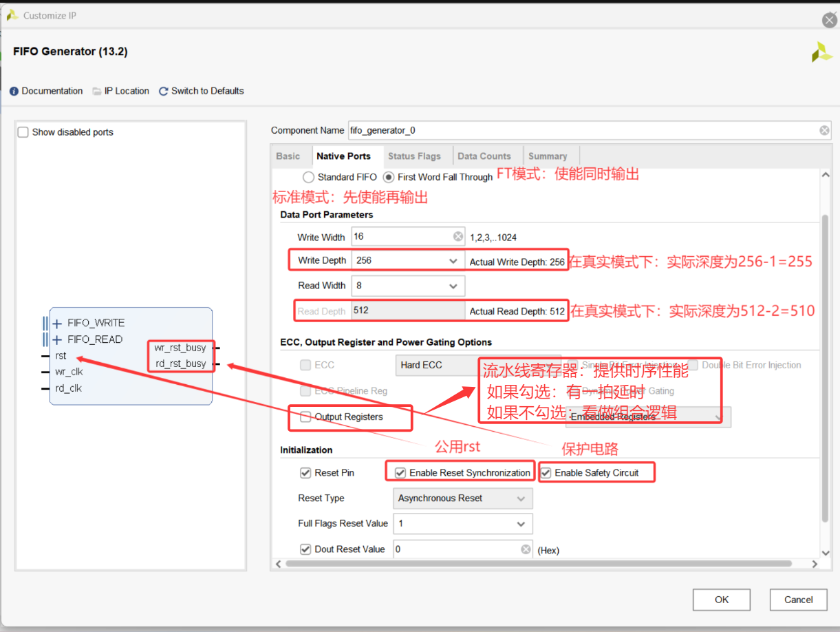Clear the Component Name field
The image size is (840, 632).
824,130
